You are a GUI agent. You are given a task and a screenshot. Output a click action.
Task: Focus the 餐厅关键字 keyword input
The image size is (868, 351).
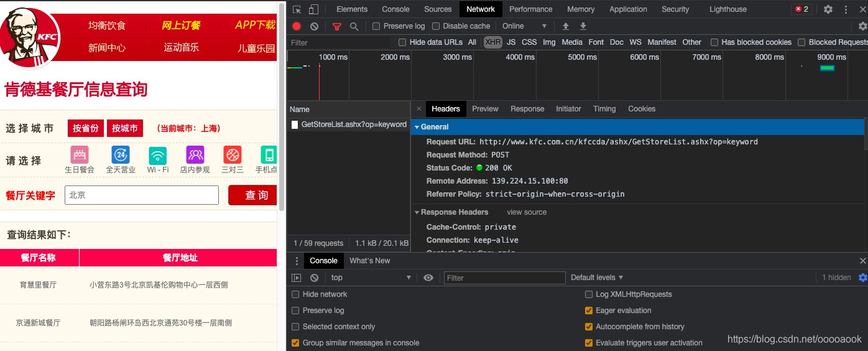(142, 195)
